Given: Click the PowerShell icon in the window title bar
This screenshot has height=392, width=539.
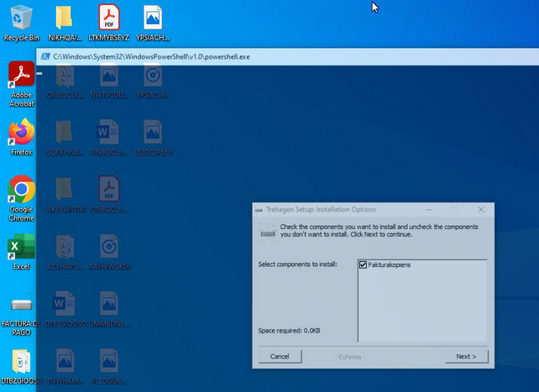Looking at the screenshot, I should (x=45, y=56).
